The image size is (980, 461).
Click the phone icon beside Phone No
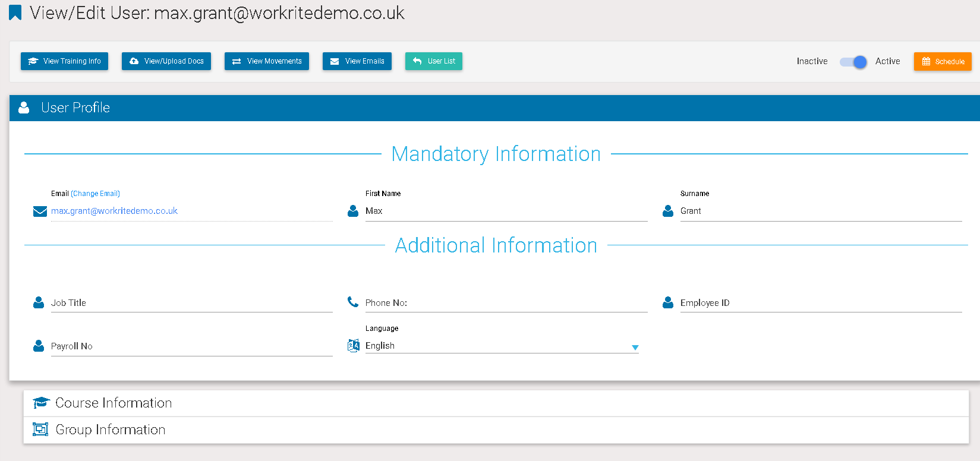[x=353, y=302]
